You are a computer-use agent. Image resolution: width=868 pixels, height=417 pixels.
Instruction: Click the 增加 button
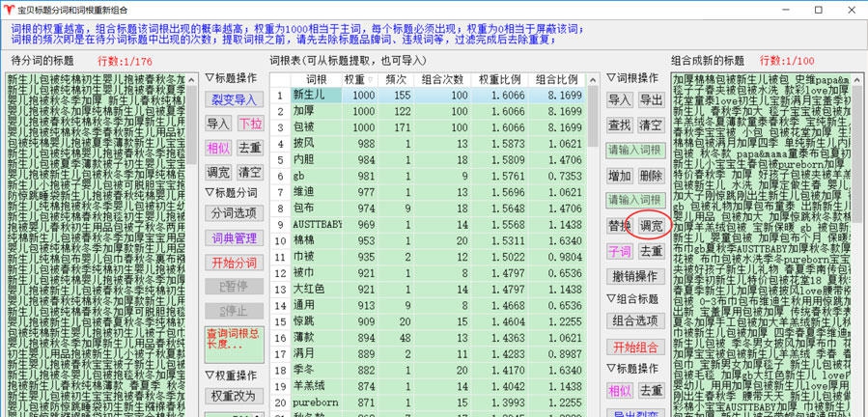[x=620, y=176]
